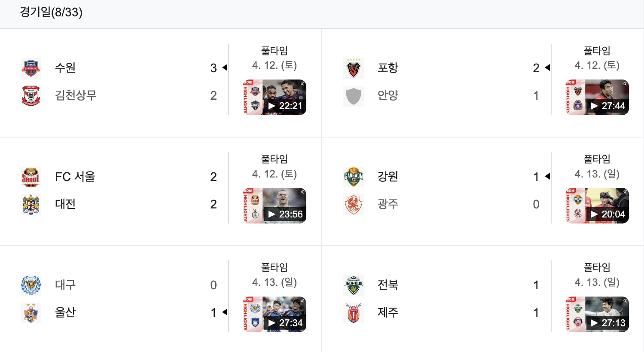Click the Gimcheon Sangmu team crest
This screenshot has height=352, width=644.
click(x=31, y=95)
